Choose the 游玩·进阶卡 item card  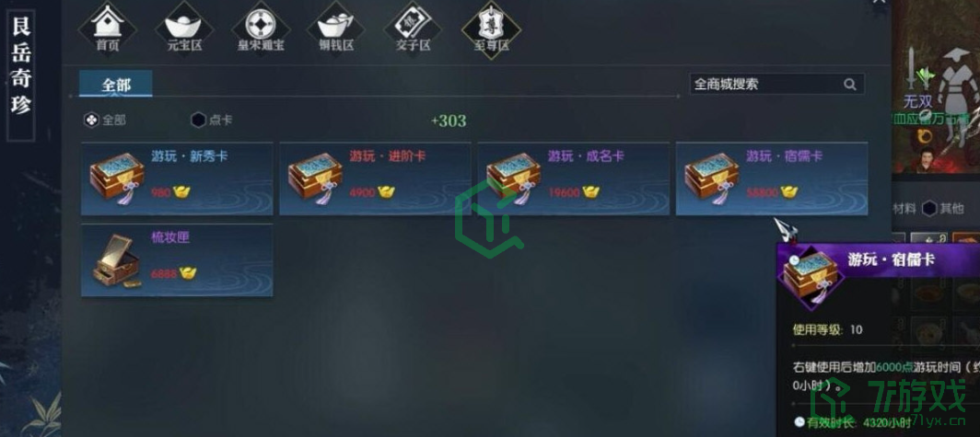(x=375, y=178)
